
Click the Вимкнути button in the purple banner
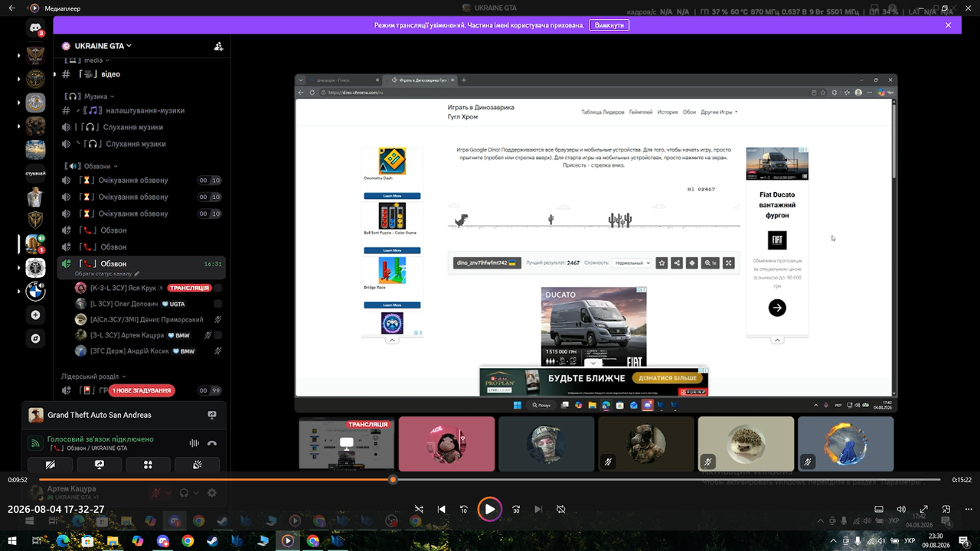[609, 25]
